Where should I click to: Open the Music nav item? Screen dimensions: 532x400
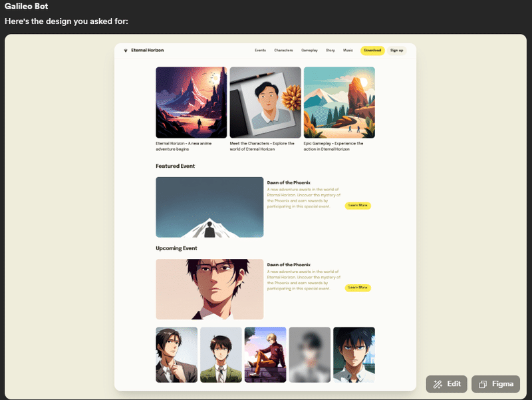348,51
